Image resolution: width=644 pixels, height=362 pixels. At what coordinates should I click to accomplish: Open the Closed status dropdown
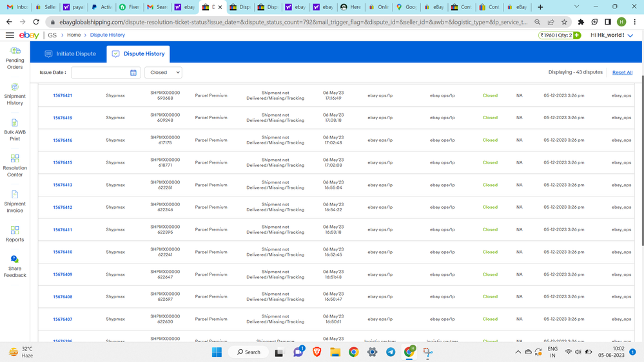tap(164, 73)
